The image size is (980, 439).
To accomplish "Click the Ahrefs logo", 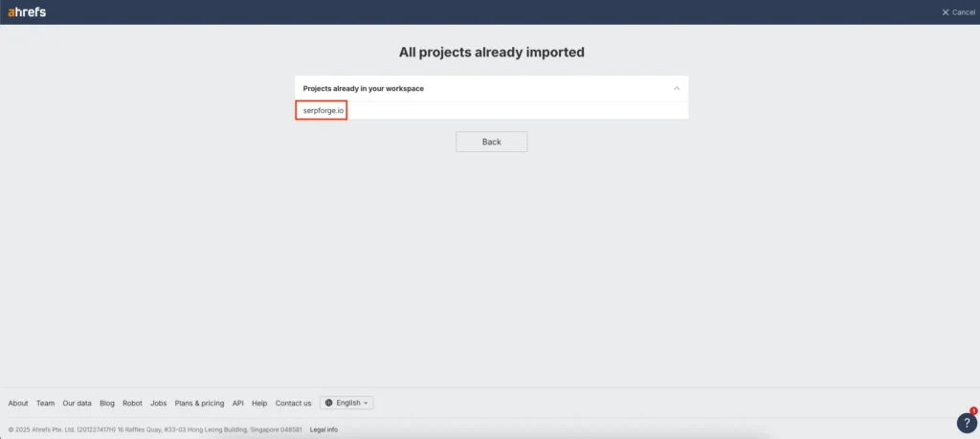I will [27, 11].
